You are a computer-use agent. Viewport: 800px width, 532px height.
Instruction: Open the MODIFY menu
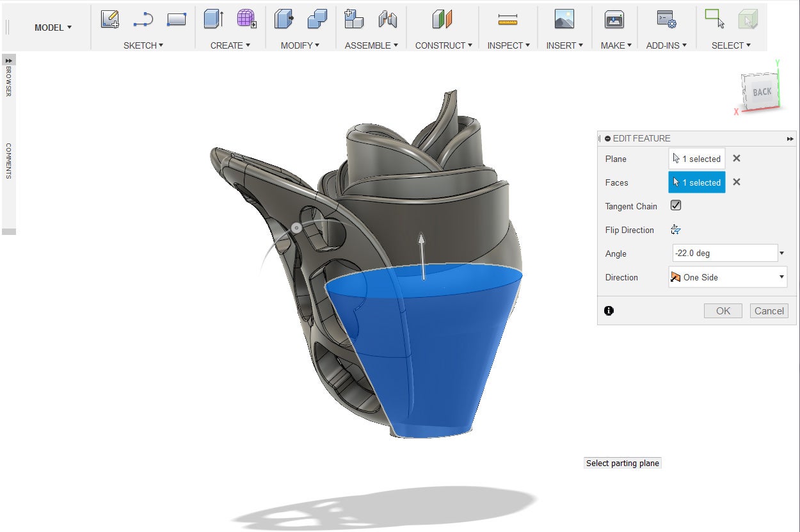[300, 45]
